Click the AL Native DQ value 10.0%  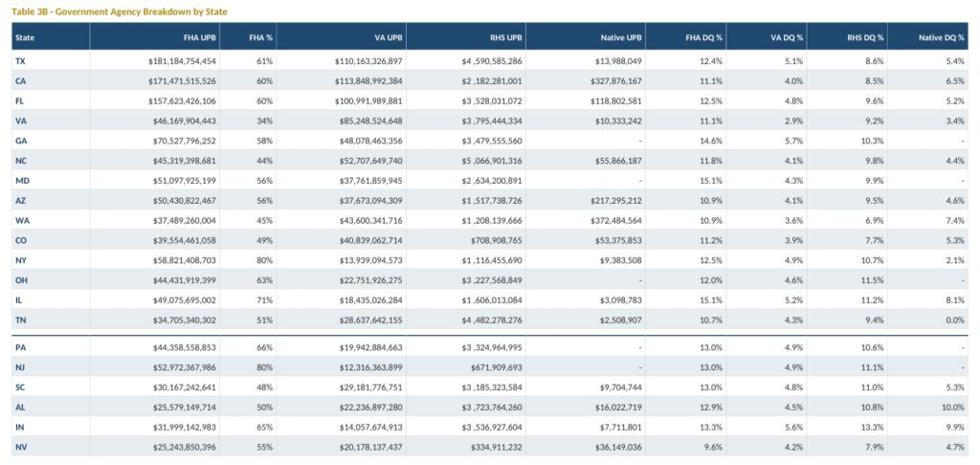(x=953, y=408)
